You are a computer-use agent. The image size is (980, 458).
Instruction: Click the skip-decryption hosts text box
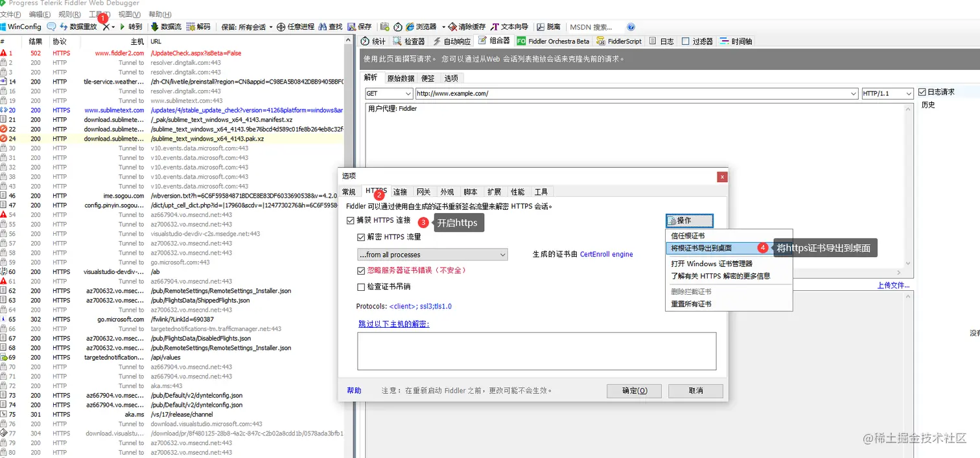[x=537, y=351]
